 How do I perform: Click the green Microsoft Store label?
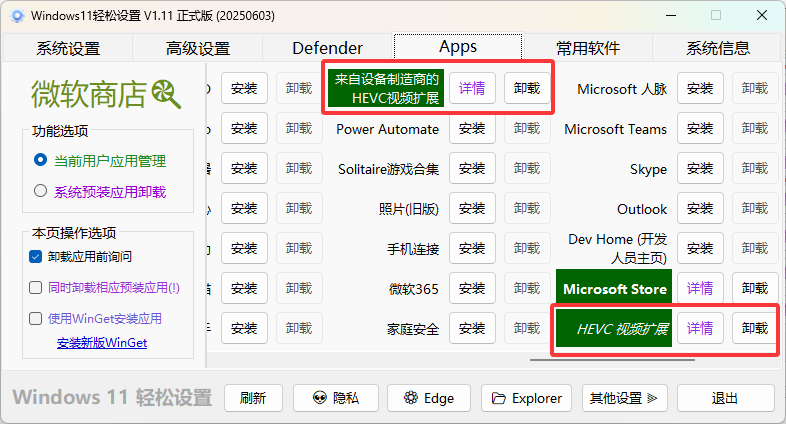click(x=614, y=288)
